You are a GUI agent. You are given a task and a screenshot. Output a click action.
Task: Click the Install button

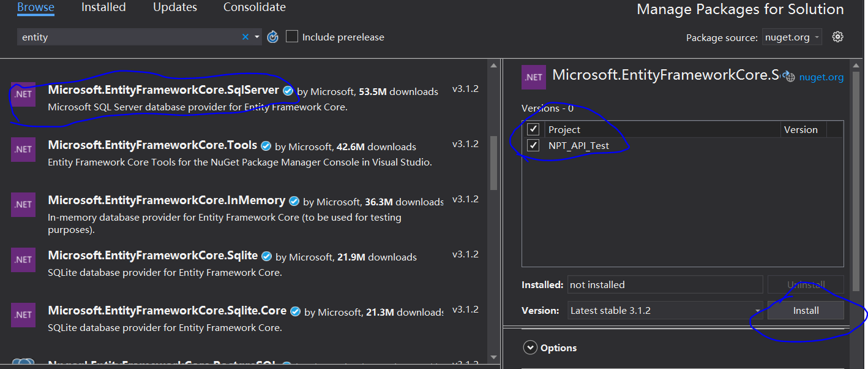tap(806, 310)
